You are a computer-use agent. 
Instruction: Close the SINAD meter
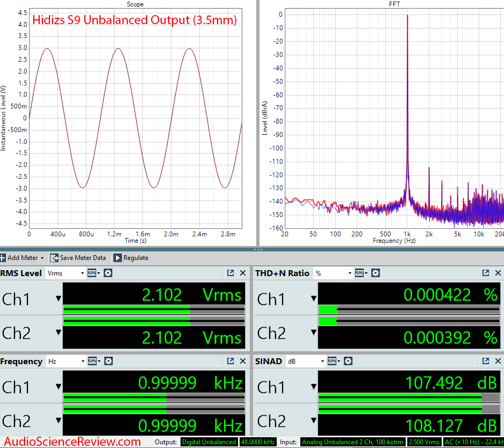coord(498,361)
